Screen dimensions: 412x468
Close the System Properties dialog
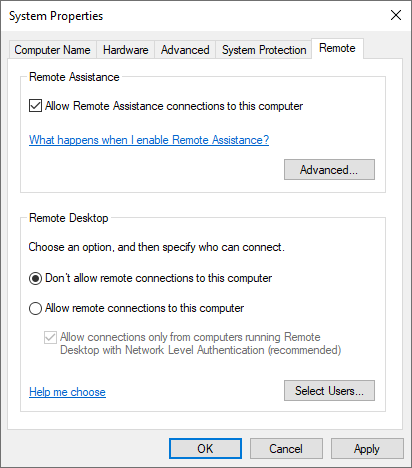396,15
